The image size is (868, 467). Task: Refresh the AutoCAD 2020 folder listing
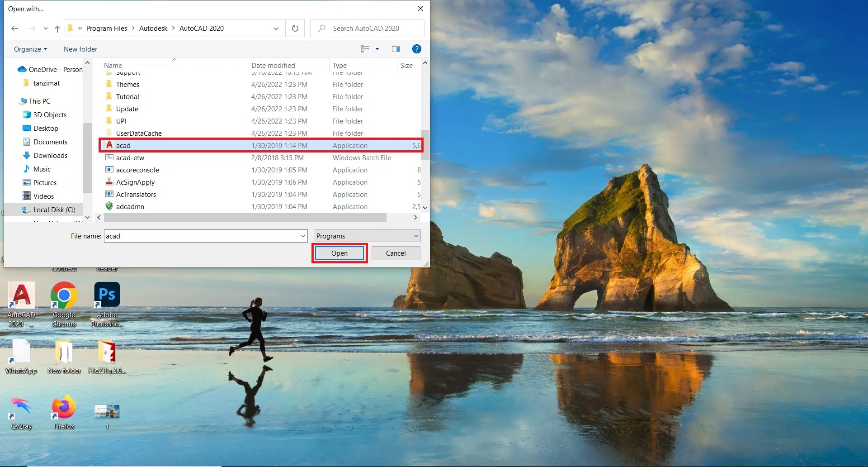295,29
